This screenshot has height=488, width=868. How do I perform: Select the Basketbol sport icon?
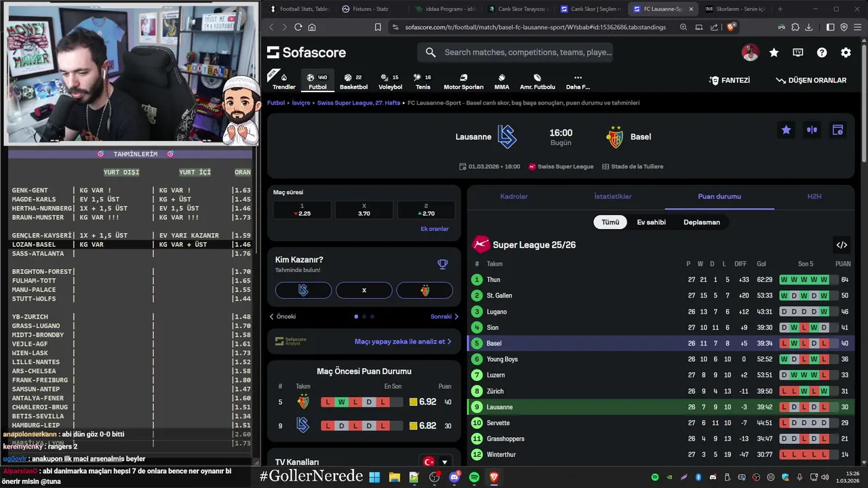pyautogui.click(x=353, y=81)
